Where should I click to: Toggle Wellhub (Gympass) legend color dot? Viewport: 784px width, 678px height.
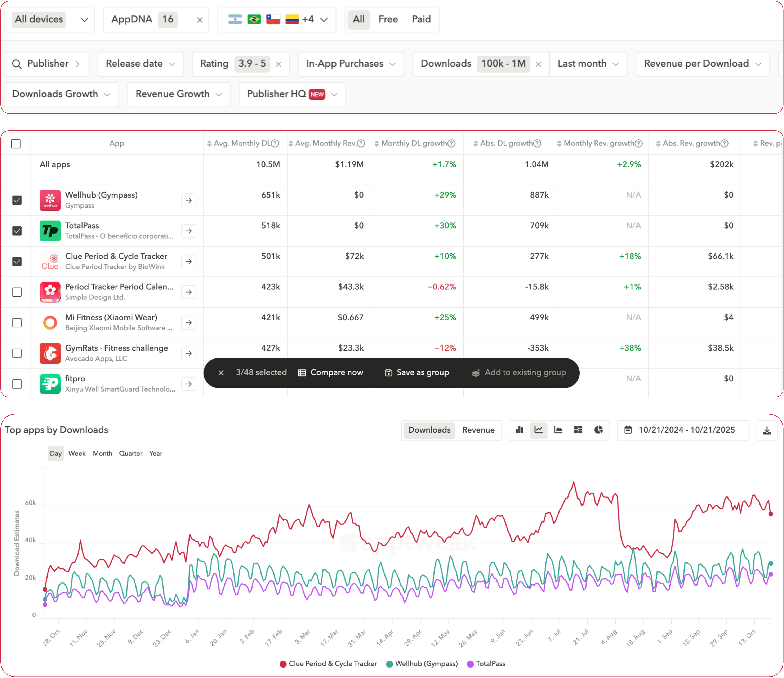pyautogui.click(x=389, y=664)
